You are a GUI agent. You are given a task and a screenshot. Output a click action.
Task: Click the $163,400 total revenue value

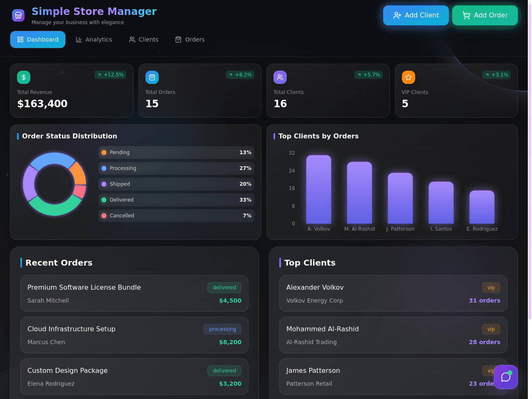tap(42, 104)
